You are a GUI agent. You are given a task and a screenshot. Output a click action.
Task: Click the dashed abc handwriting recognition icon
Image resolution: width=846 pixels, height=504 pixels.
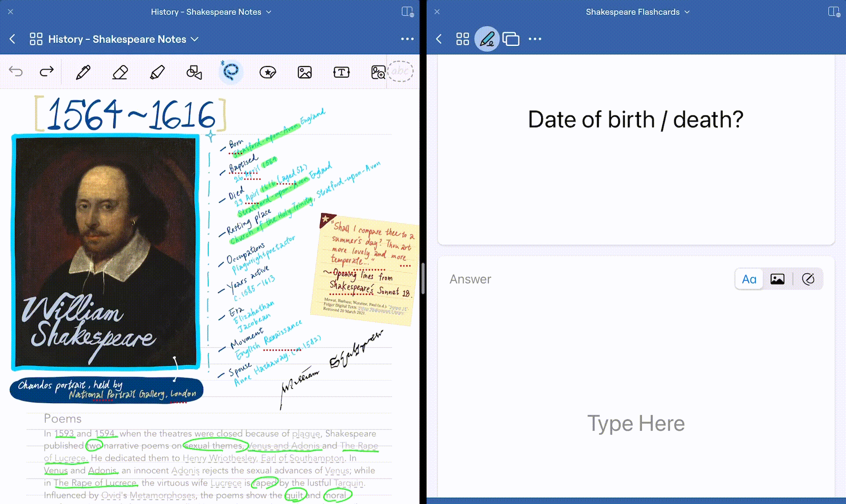click(400, 71)
